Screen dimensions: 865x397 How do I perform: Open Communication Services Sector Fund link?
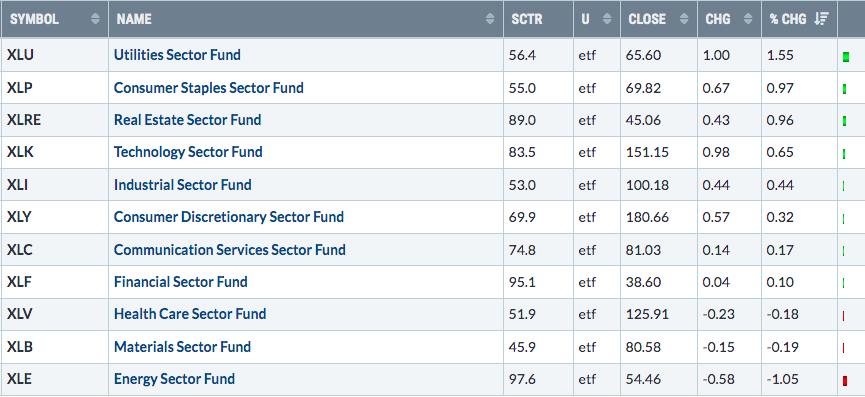point(229,249)
